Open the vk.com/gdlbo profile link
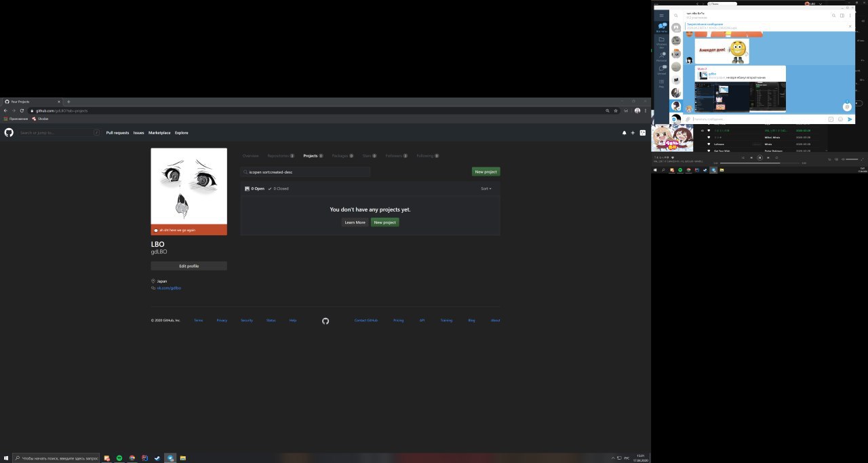This screenshot has height=463, width=868. tap(169, 288)
